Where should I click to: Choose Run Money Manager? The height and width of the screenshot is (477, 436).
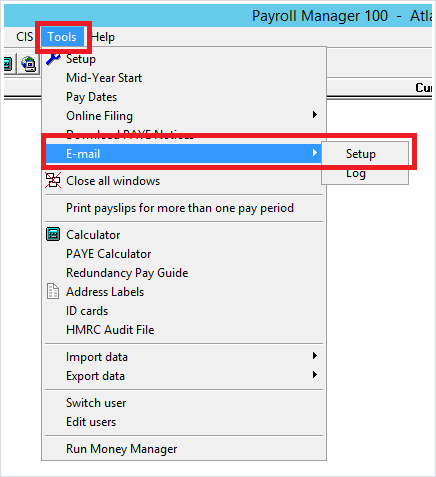pos(121,449)
